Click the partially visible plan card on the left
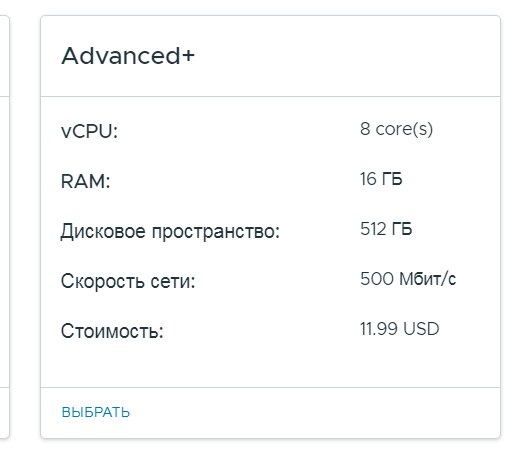The image size is (530, 457). [4, 226]
